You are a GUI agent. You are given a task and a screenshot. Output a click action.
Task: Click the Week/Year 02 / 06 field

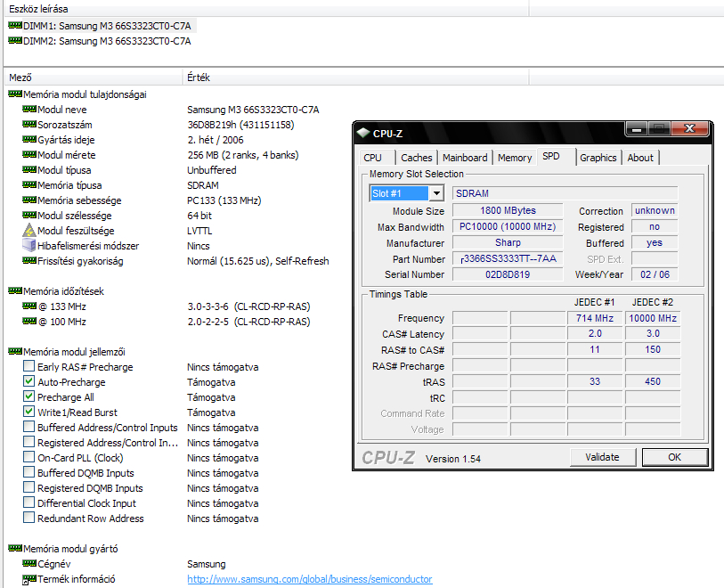(655, 274)
